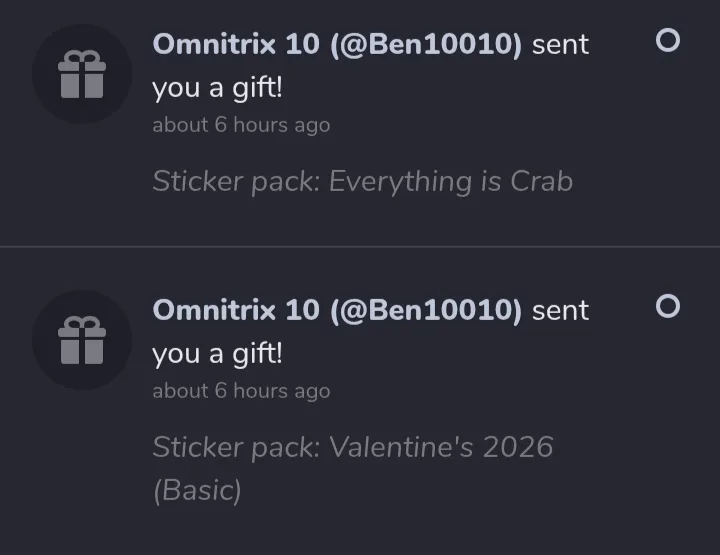
Task: Open the Sticker pack: Valentine's 2026 text
Action: (352, 447)
